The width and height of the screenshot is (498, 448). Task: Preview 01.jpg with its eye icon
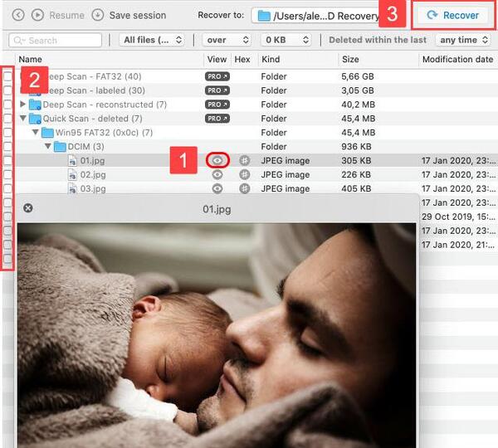click(x=217, y=160)
